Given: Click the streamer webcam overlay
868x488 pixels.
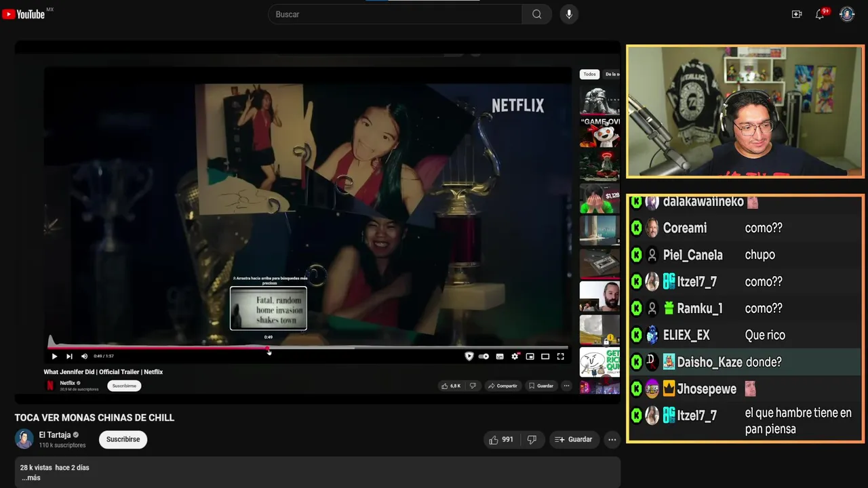Looking at the screenshot, I should [x=745, y=112].
